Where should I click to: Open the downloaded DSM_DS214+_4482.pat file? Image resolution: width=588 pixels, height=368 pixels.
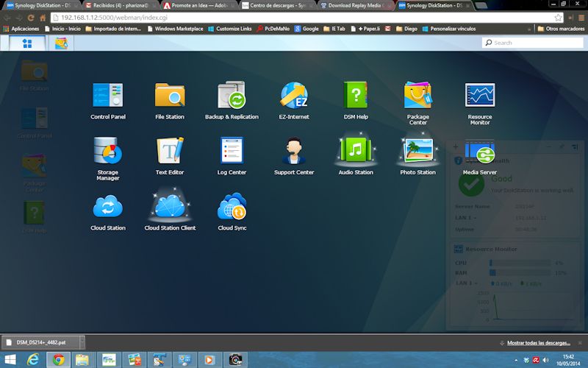[x=40, y=342]
